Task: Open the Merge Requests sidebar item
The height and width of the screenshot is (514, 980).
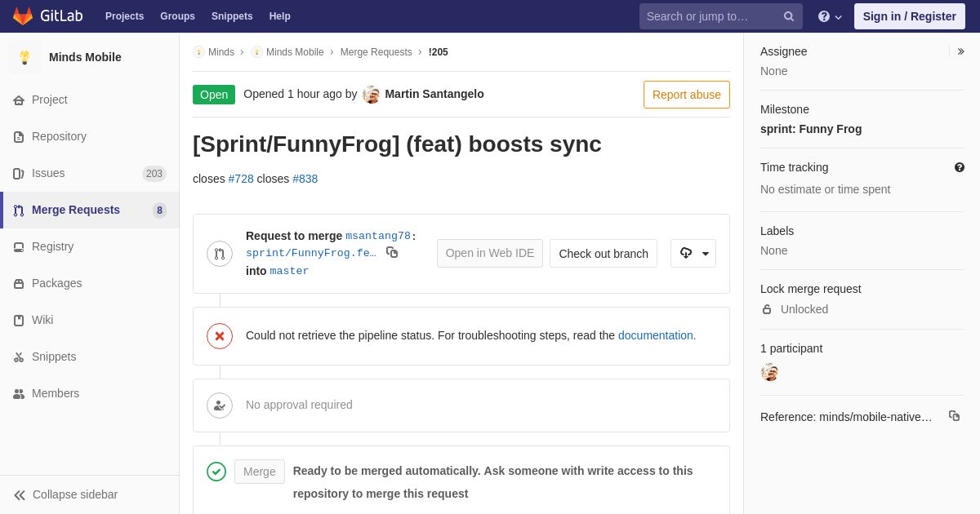Action: click(76, 210)
